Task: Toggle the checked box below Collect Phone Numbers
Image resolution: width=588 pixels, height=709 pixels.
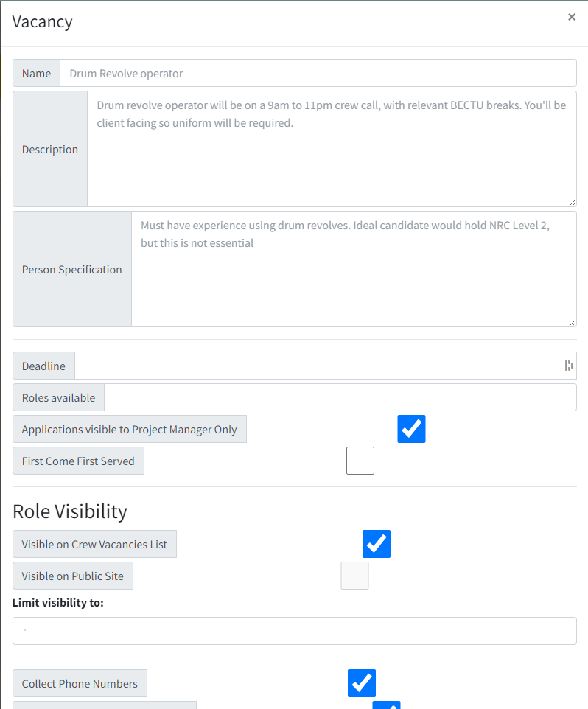Action: (387, 706)
